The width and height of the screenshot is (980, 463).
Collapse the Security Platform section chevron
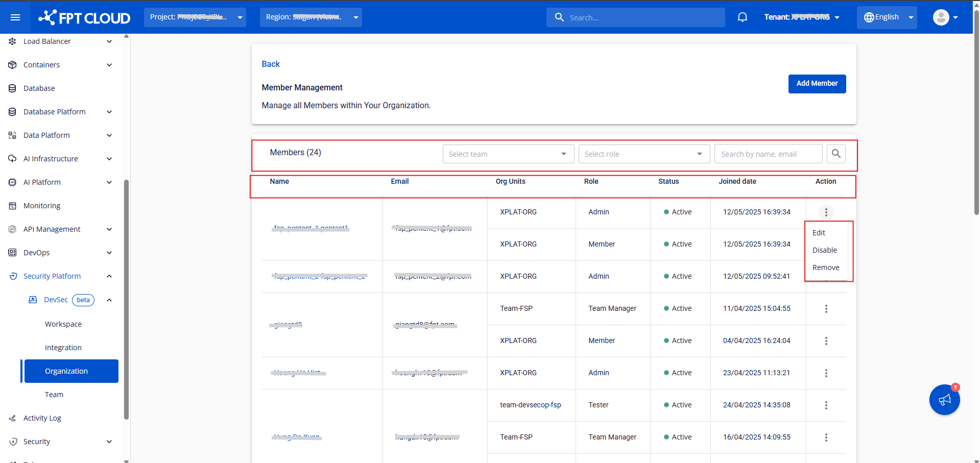[109, 276]
